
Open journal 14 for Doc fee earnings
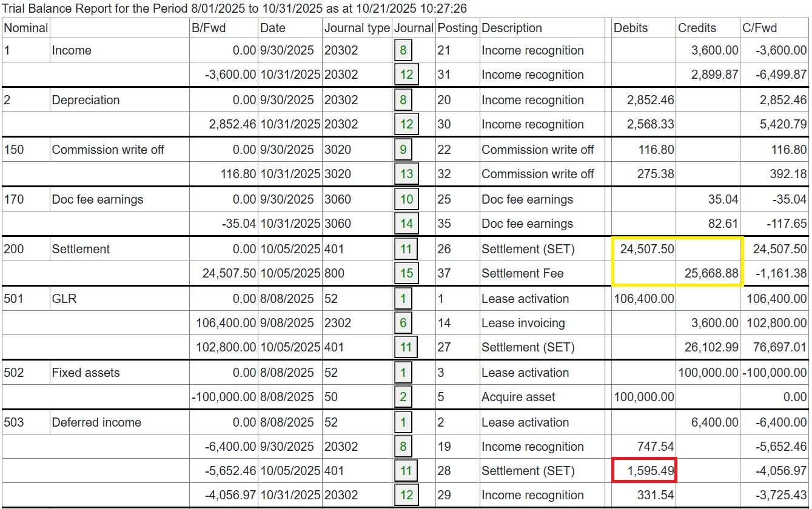coord(406,224)
